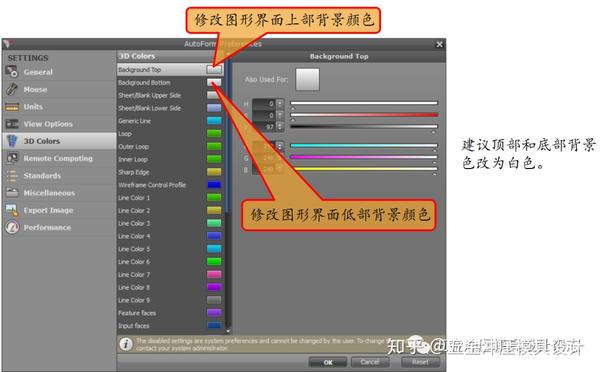Adjust the black-to-white value slider

[364, 127]
